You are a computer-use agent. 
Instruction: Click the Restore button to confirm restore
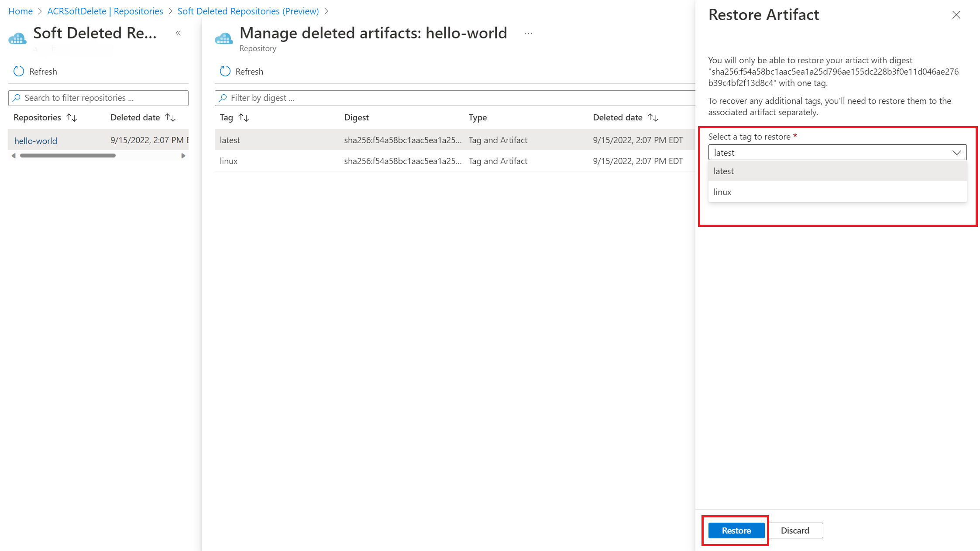click(x=736, y=531)
